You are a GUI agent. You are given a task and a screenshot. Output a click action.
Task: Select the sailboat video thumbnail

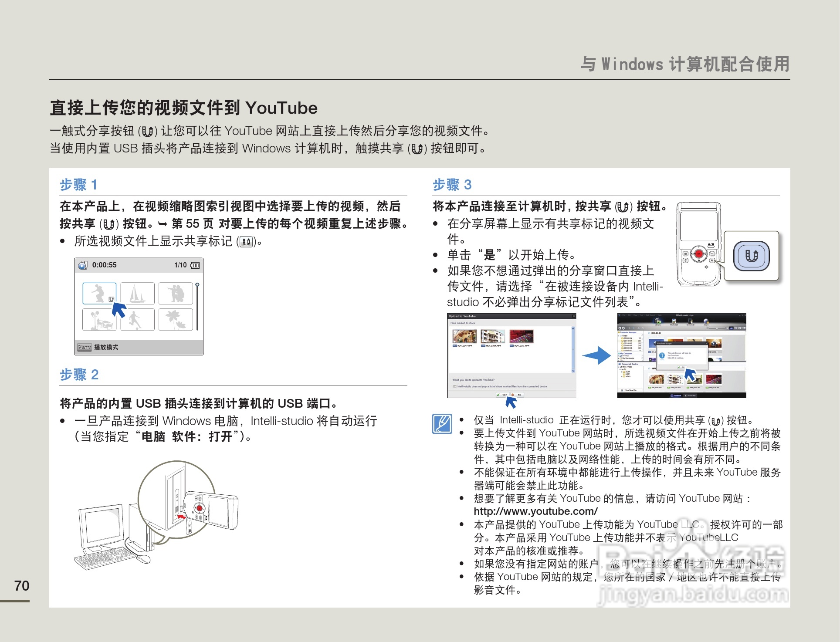pyautogui.click(x=137, y=293)
